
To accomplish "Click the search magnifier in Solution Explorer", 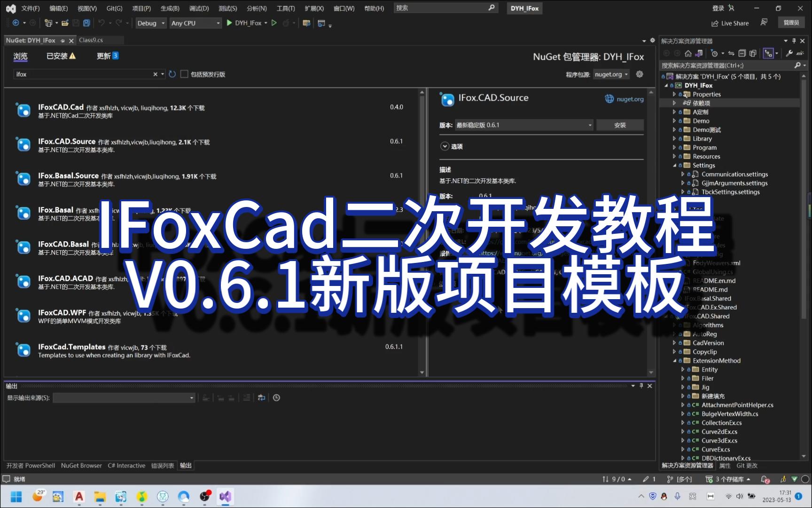I will pyautogui.click(x=797, y=65).
